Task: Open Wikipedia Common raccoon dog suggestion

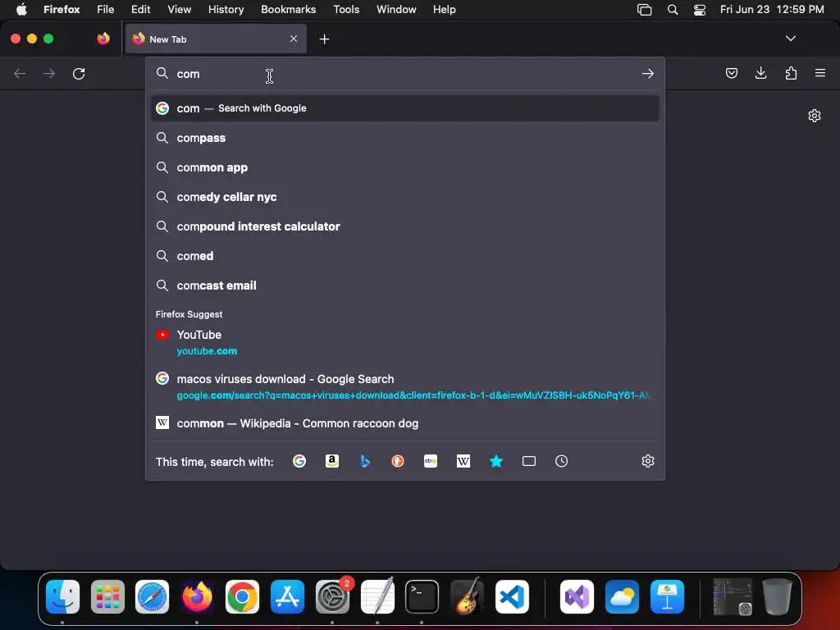Action: click(405, 423)
